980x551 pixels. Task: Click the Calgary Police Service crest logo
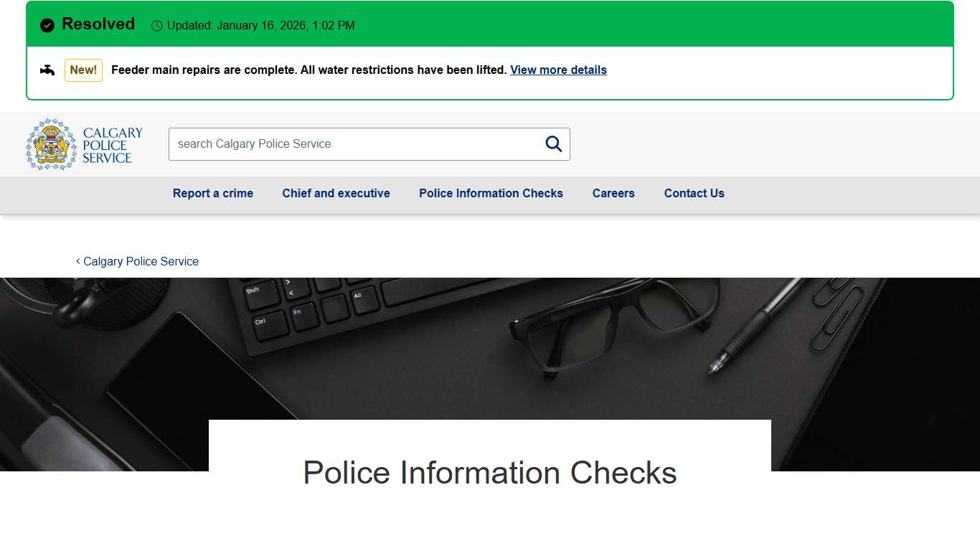tap(50, 143)
